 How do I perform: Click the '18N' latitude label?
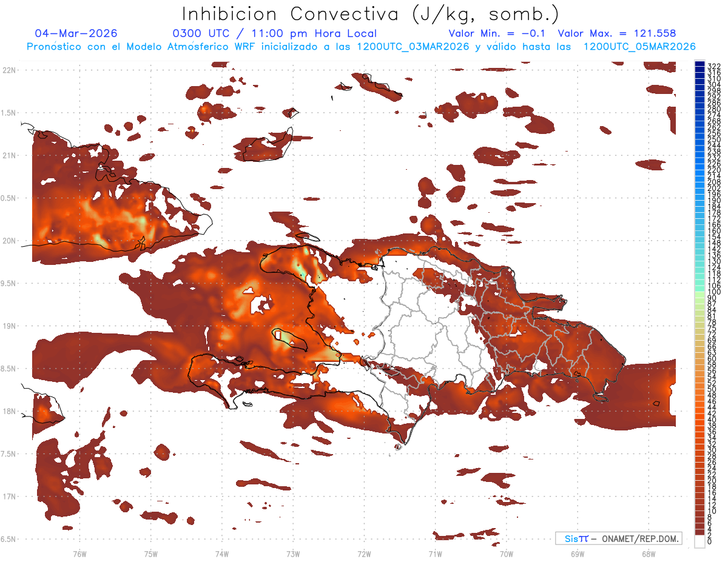click(9, 411)
